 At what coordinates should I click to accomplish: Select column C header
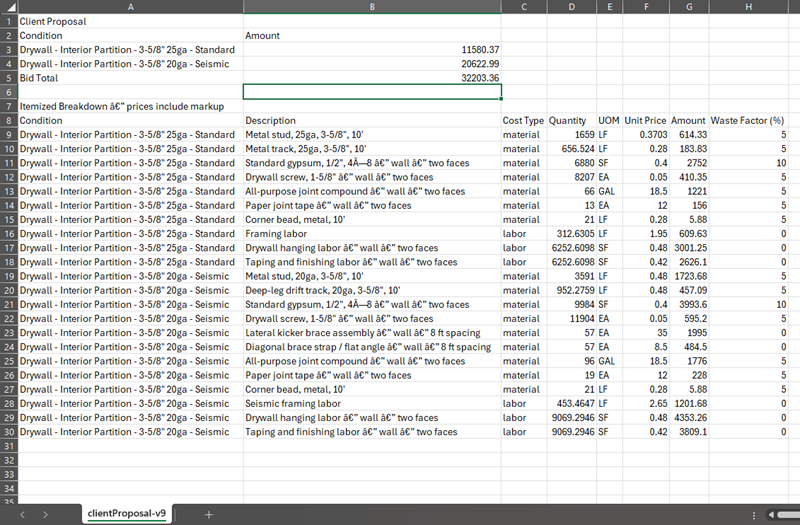524,7
